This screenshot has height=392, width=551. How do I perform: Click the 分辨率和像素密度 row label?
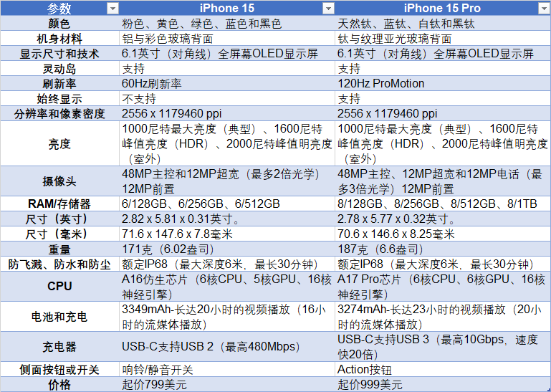coord(59,113)
